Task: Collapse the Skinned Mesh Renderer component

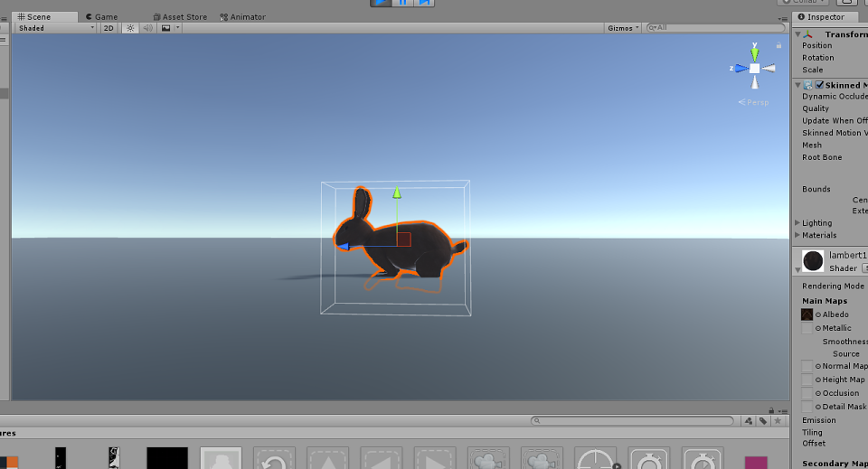Action: click(797, 85)
